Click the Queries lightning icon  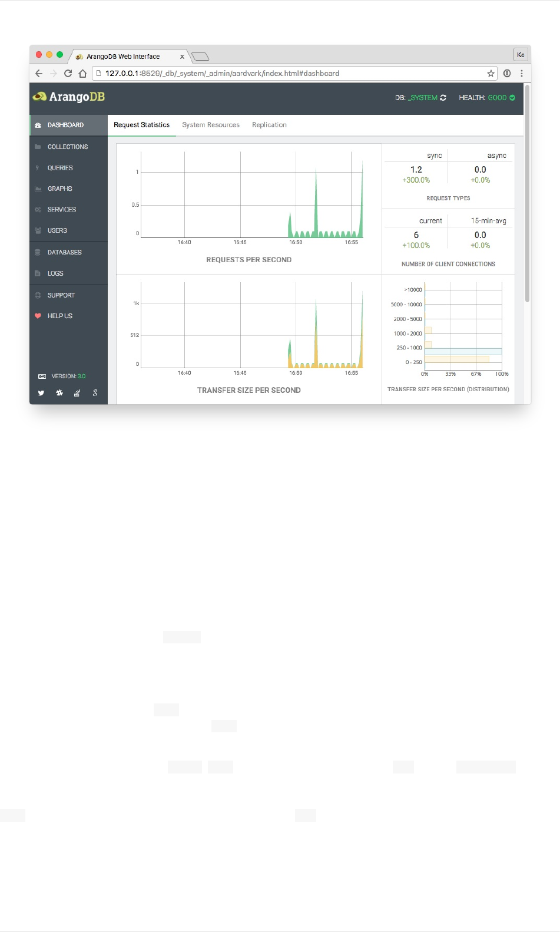38,168
